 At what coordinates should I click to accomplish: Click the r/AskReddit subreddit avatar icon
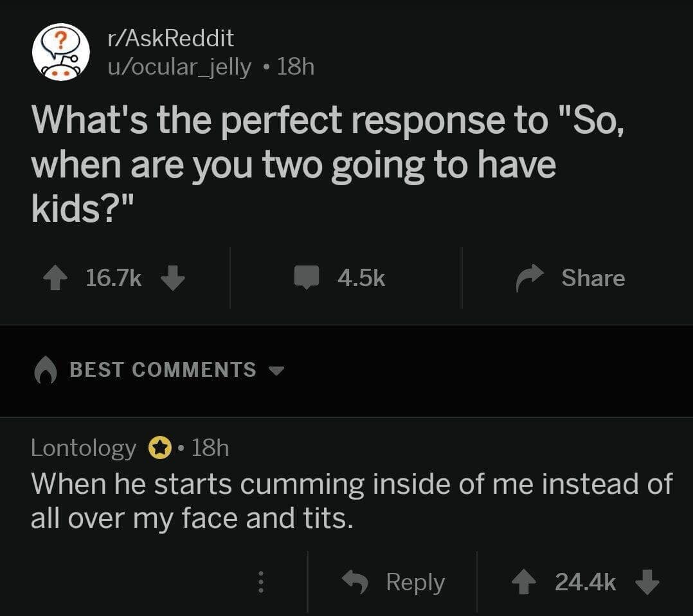point(60,51)
